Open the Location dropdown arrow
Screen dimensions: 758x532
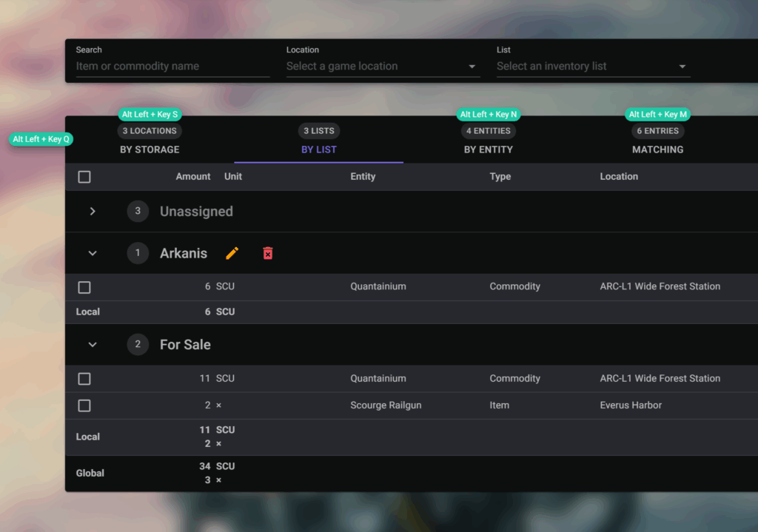point(472,66)
